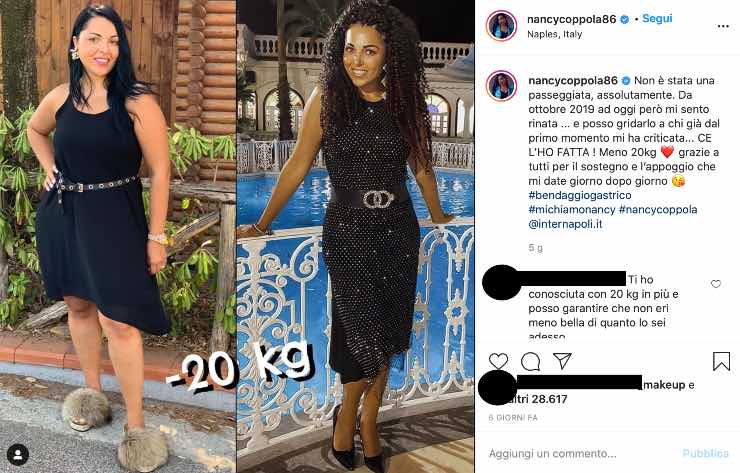
Task: Show tagged people icon on the photo
Action: [18, 455]
